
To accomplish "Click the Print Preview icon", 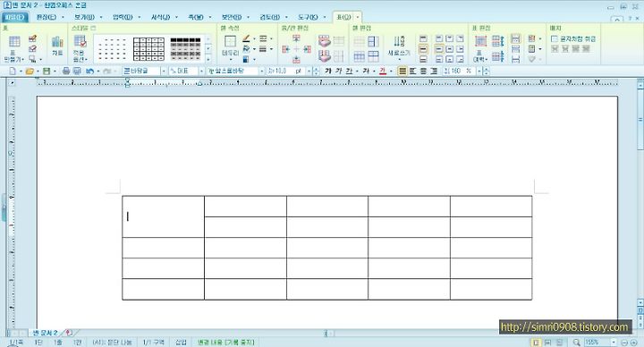I will 77,71.
